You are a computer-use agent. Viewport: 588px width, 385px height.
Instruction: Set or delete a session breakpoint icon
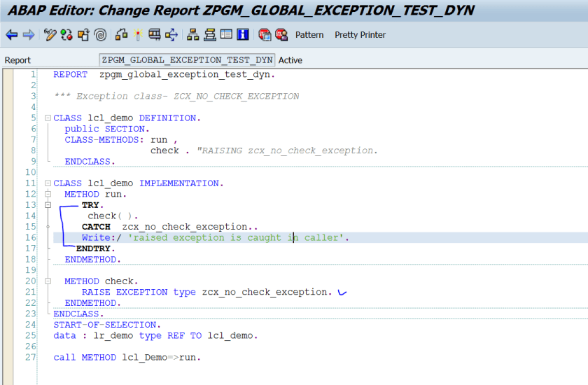pos(265,35)
